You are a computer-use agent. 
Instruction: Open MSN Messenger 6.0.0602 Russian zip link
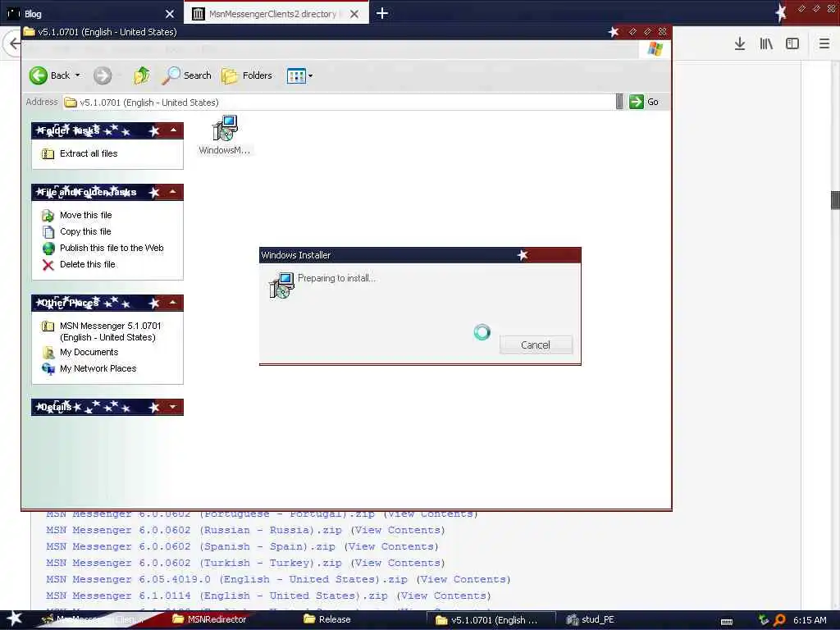pos(194,531)
